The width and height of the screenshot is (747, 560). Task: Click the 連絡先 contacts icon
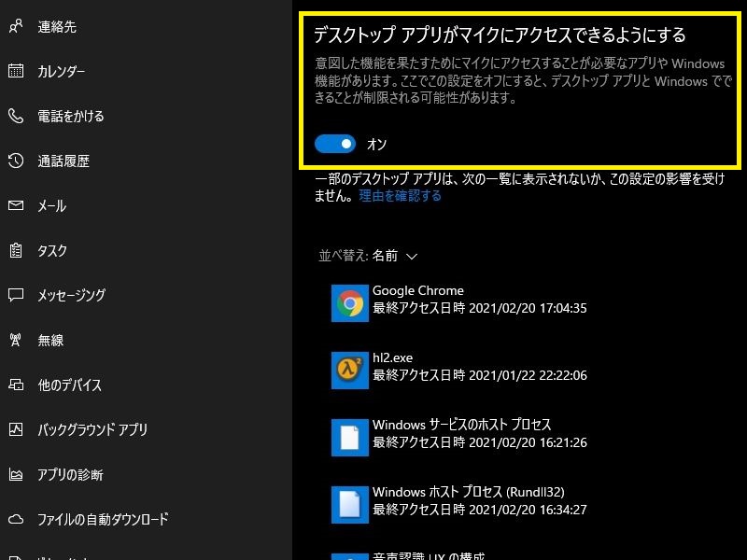click(16, 26)
